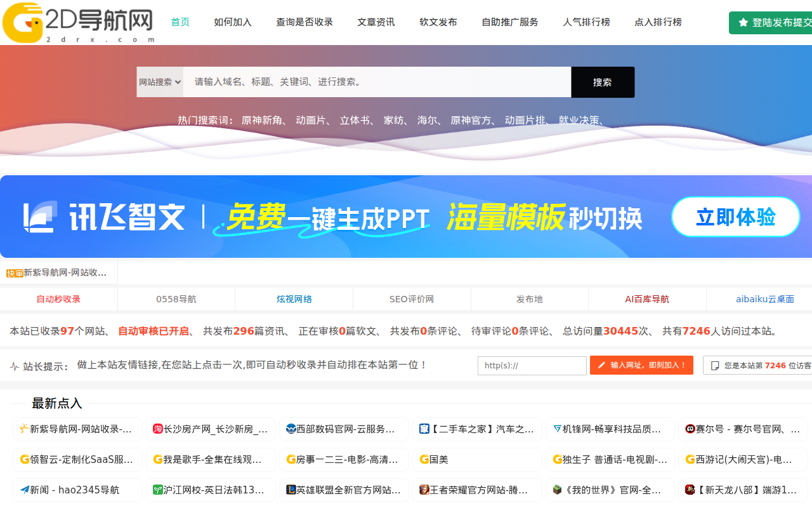Viewport: 812px width, 508px height.
Task: Open the 文章资讯 menu item
Action: 375,22
